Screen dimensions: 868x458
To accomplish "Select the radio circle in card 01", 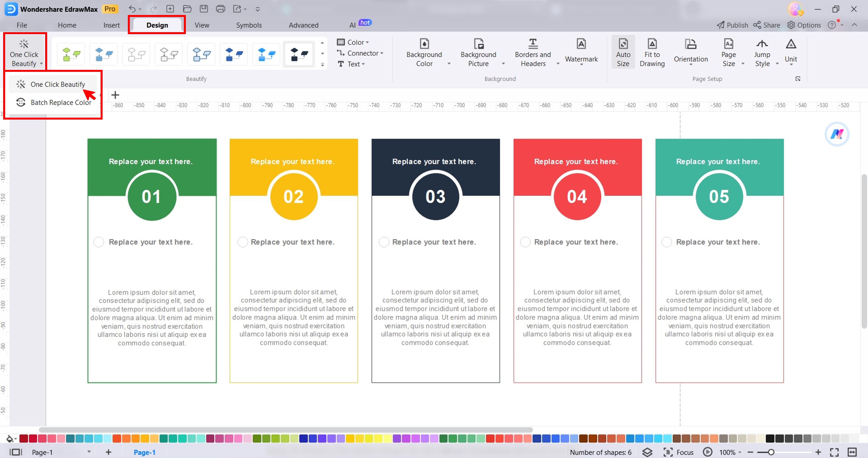I will click(99, 242).
